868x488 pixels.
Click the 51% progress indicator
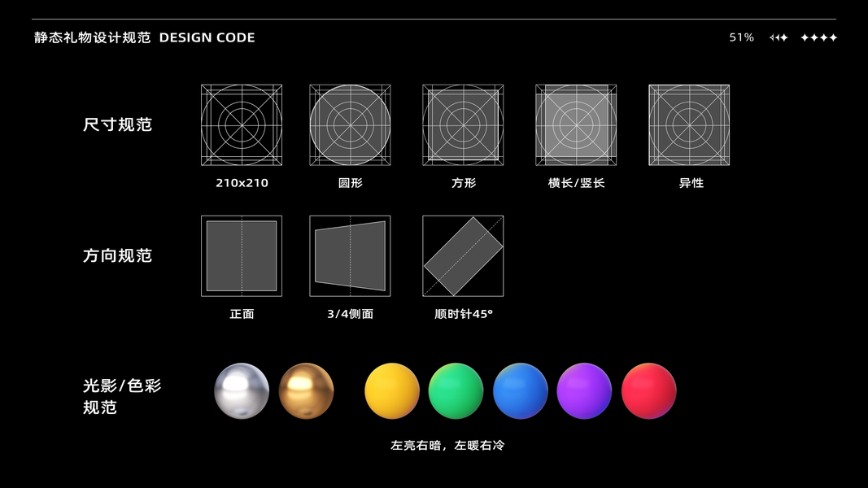741,37
